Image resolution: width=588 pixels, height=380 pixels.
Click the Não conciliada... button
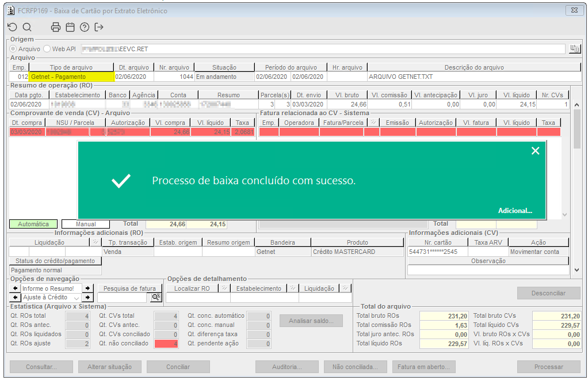[355, 367]
